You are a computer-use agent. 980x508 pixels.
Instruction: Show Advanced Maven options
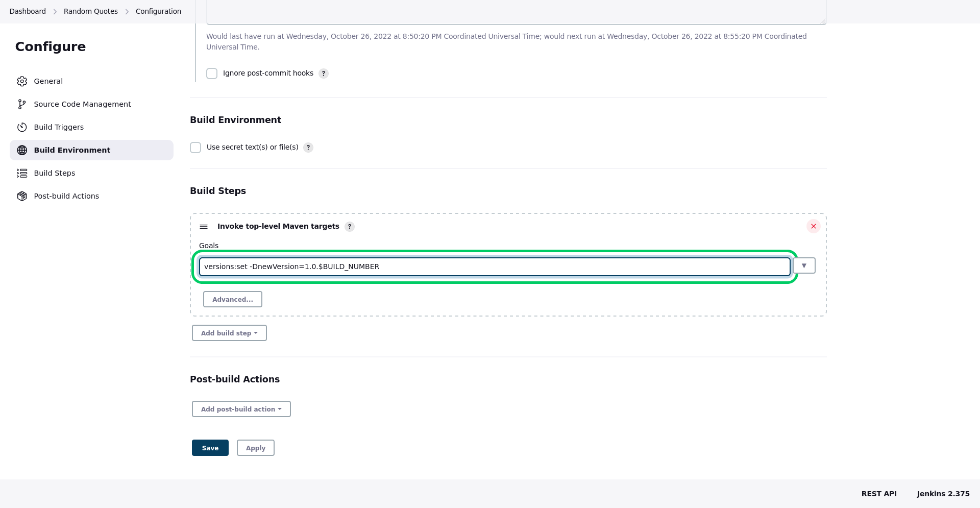[x=232, y=299]
